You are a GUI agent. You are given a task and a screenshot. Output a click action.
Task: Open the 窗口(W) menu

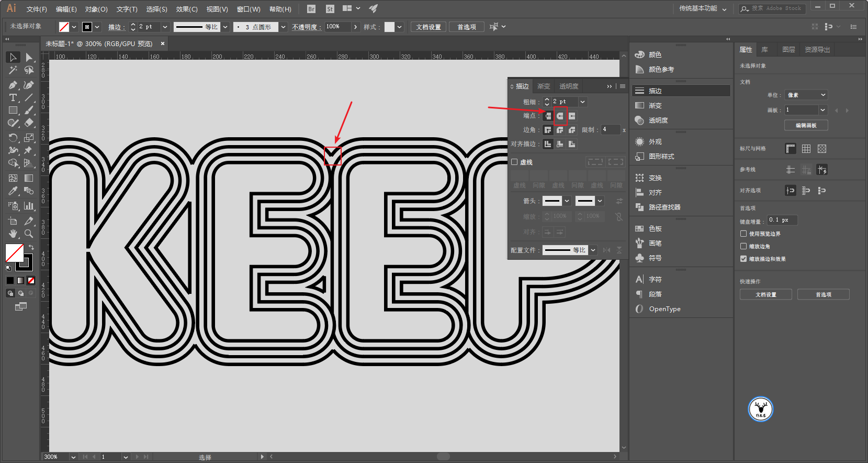click(x=249, y=9)
